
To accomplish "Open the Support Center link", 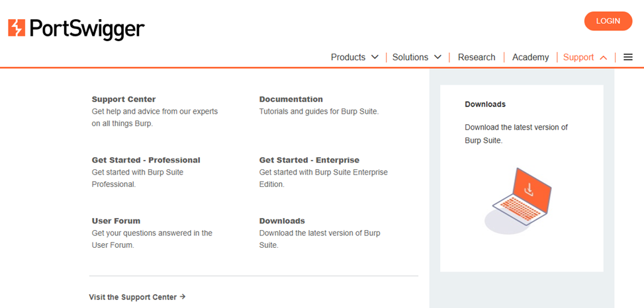I will click(x=124, y=99).
